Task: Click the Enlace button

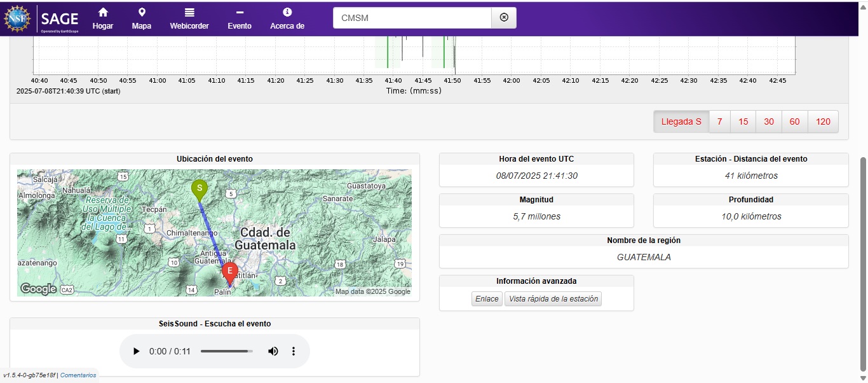Action: (487, 298)
